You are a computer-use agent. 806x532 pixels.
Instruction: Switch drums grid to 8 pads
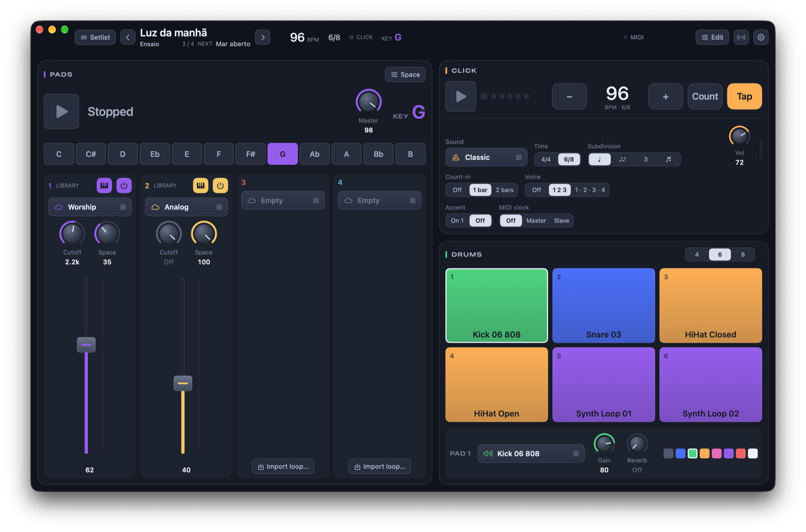pyautogui.click(x=742, y=254)
